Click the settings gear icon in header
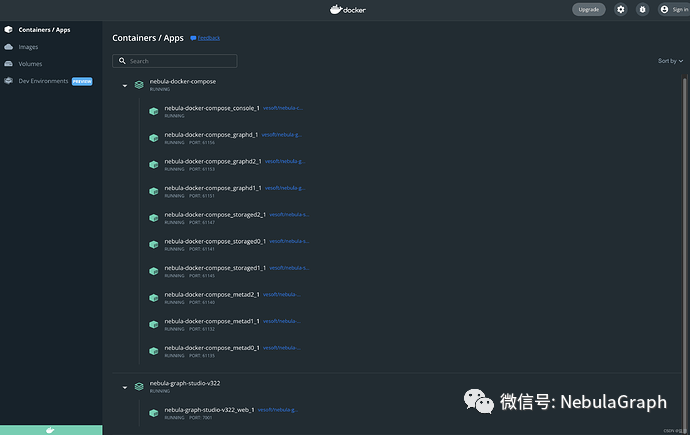 point(621,9)
